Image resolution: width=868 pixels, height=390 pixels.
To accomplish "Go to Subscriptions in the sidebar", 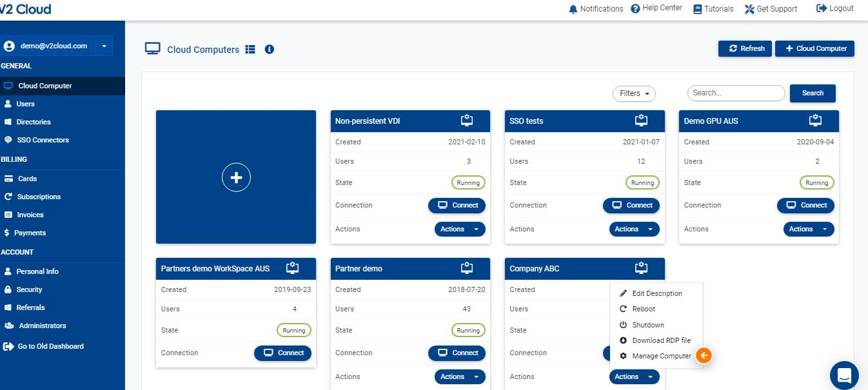I will point(39,197).
